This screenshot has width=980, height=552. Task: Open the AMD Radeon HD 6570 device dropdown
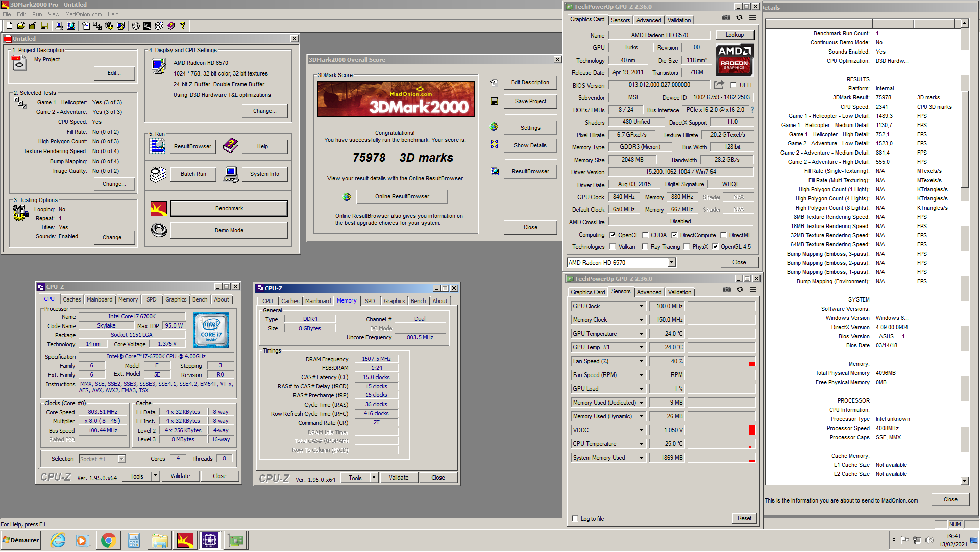click(x=672, y=263)
